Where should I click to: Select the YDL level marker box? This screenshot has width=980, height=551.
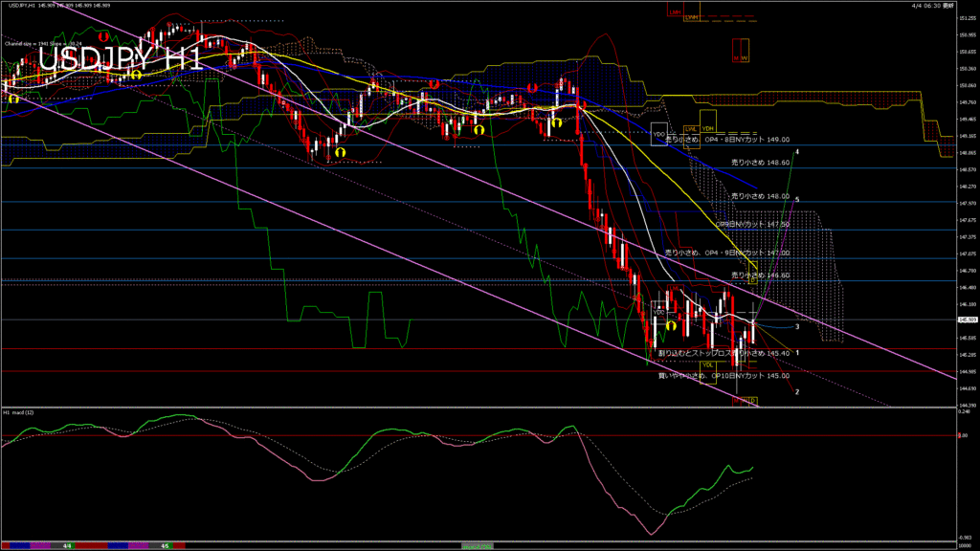click(x=708, y=364)
